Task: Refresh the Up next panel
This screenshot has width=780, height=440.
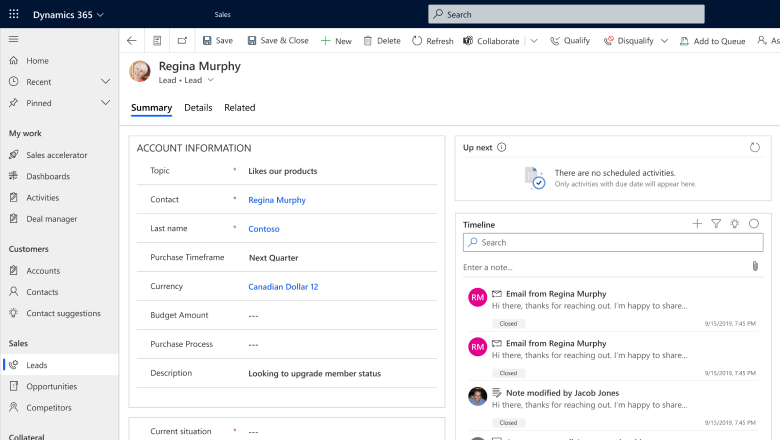Action: point(755,147)
